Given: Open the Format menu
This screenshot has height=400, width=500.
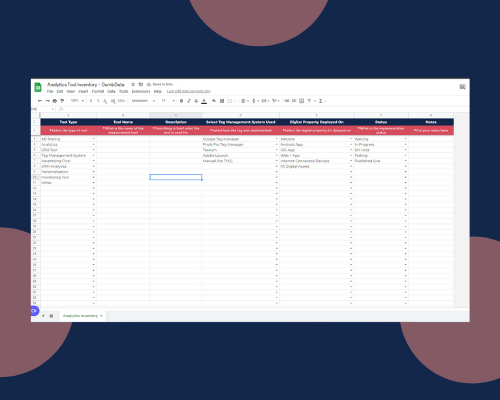Looking at the screenshot, I should [98, 91].
